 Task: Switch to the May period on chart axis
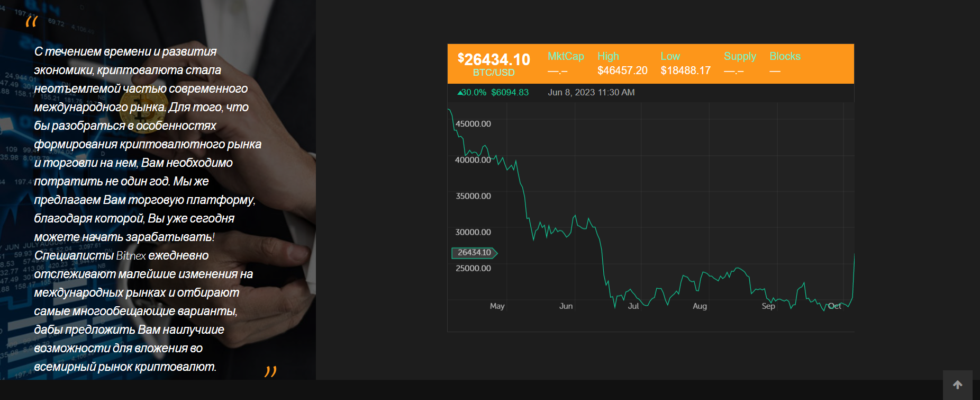pos(496,306)
